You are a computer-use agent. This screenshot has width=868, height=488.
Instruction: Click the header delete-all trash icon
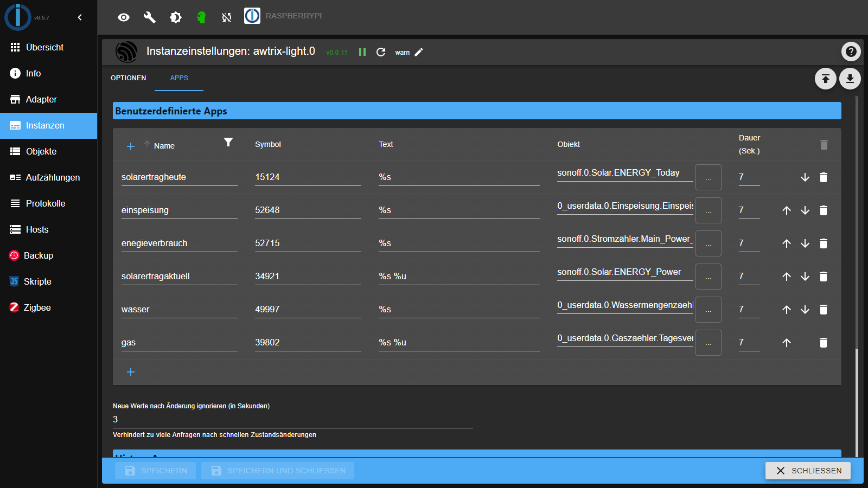(824, 145)
